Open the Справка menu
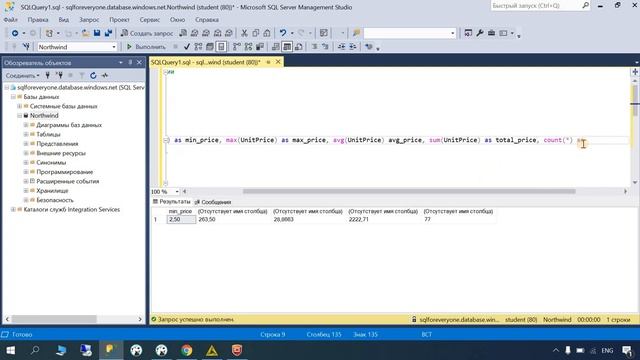The height and width of the screenshot is (360, 640). pyautogui.click(x=207, y=20)
